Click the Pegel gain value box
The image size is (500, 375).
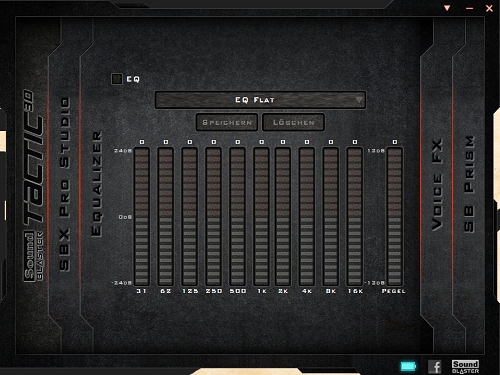395,142
